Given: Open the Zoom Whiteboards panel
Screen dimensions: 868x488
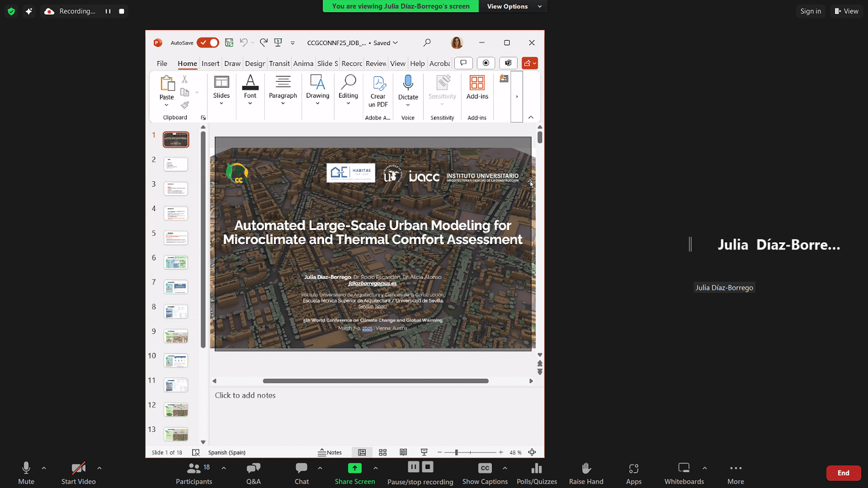Looking at the screenshot, I should point(684,473).
